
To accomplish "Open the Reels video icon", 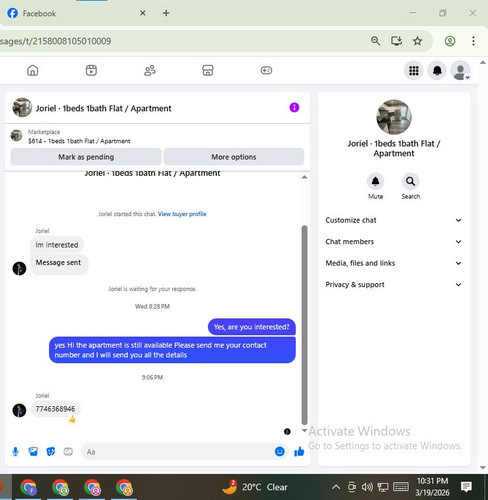I will point(91,70).
